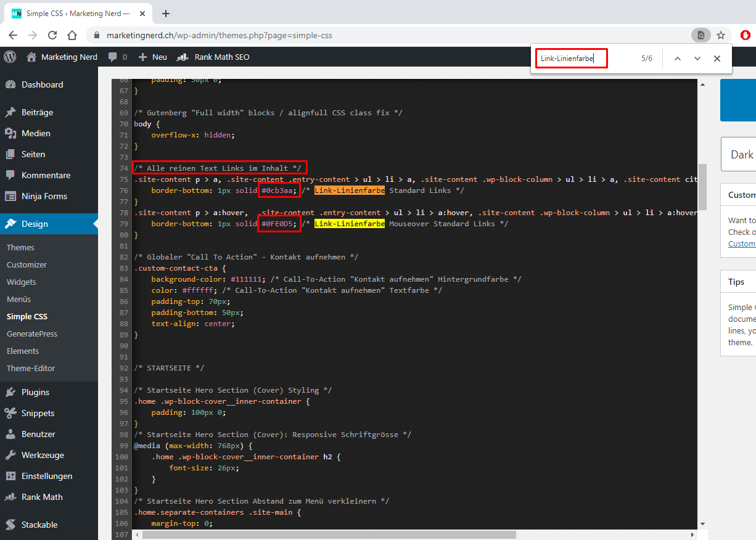Image resolution: width=756 pixels, height=540 pixels.
Task: Click the browser forward arrow
Action: pos(33,35)
